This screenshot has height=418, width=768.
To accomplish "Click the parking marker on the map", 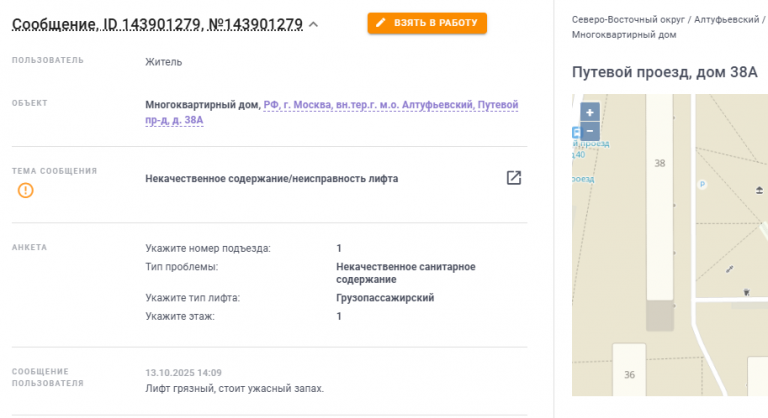I will [x=701, y=184].
